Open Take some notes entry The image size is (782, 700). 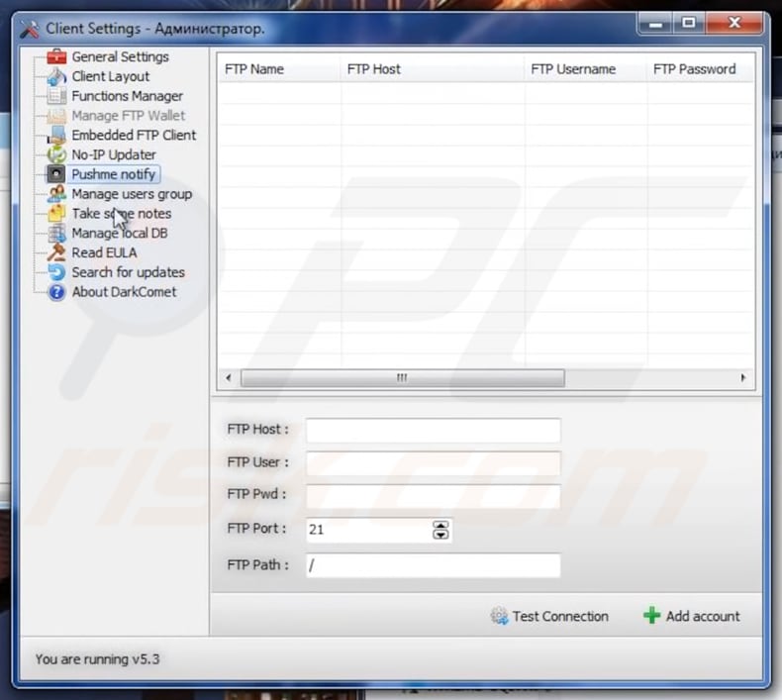click(x=121, y=214)
